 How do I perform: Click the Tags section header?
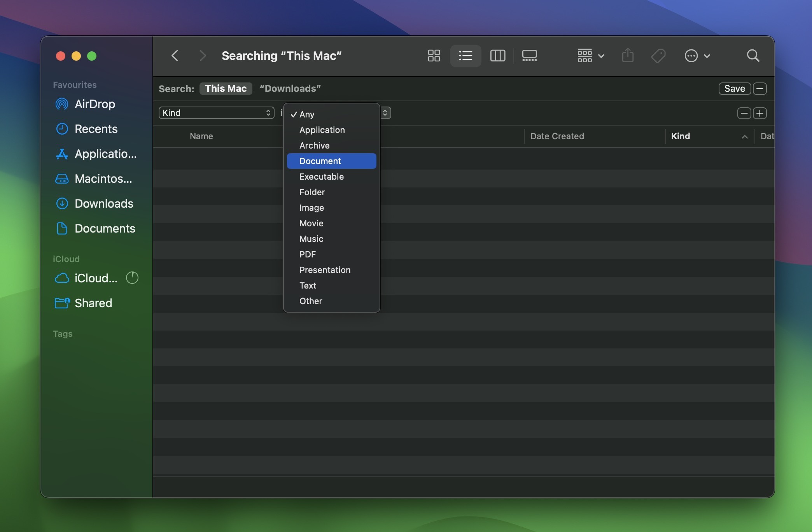click(63, 334)
